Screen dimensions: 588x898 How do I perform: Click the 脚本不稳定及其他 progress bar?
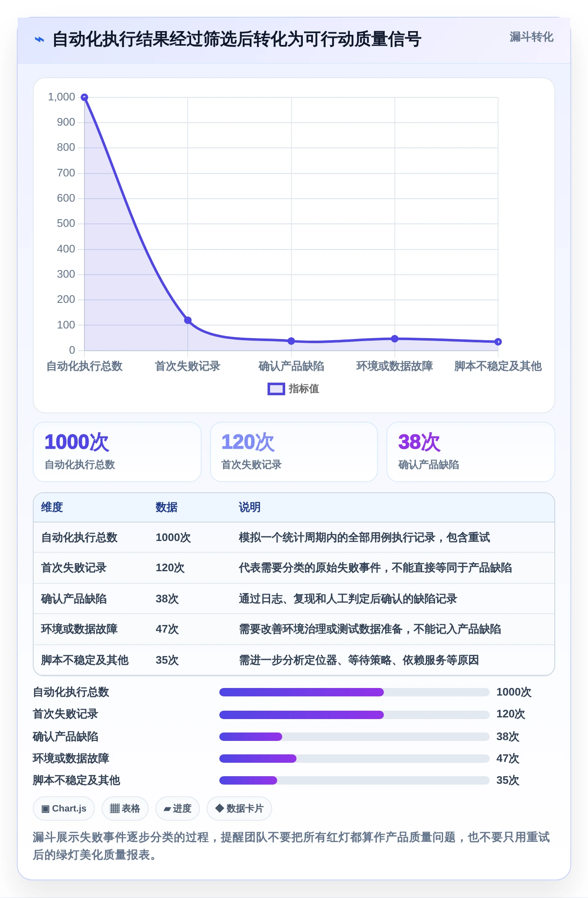pos(354,780)
